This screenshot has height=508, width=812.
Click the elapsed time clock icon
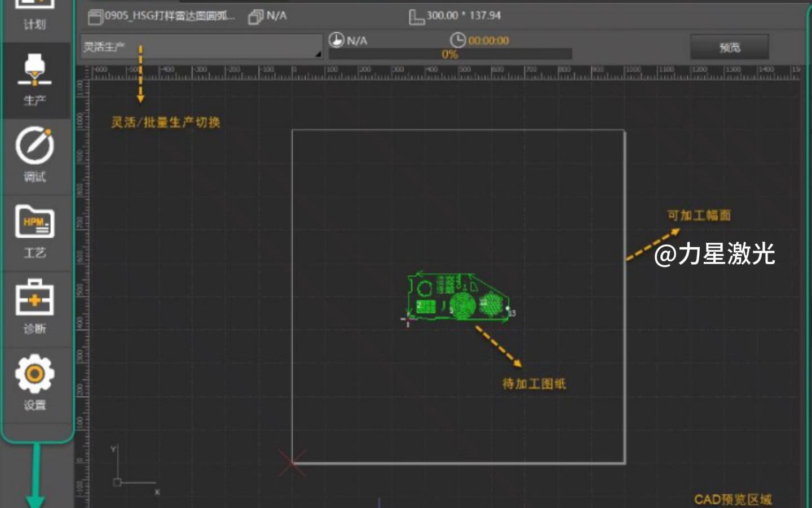point(457,40)
